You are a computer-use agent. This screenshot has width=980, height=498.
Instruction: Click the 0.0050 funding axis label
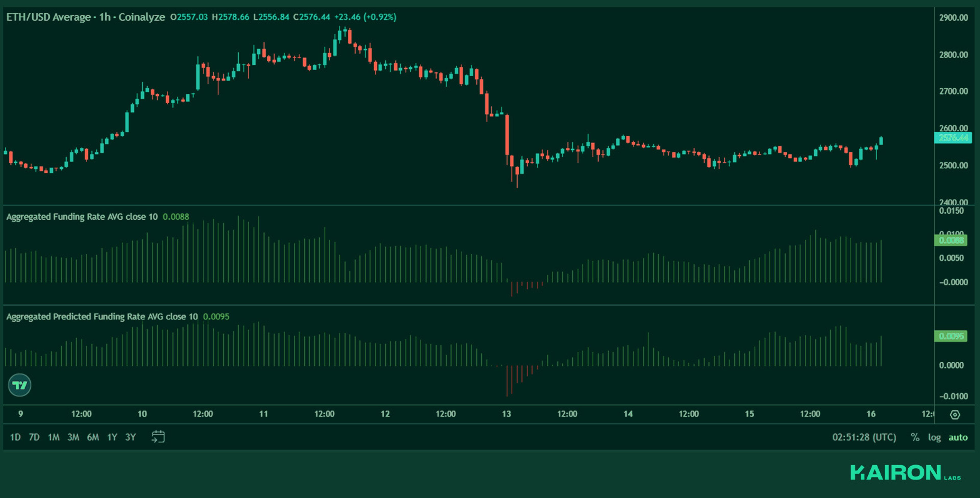tap(951, 258)
